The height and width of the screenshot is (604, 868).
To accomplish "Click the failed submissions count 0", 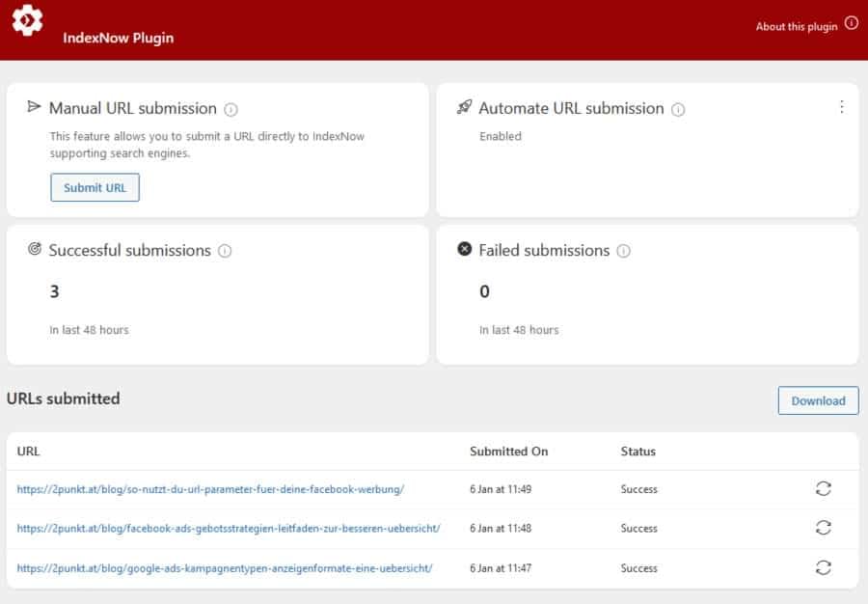I will pos(484,291).
